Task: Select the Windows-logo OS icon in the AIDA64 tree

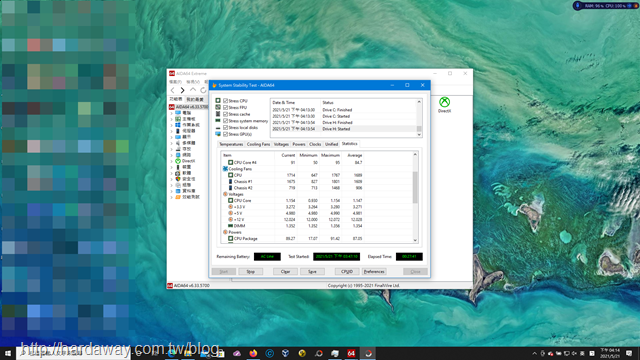Action: (178, 125)
